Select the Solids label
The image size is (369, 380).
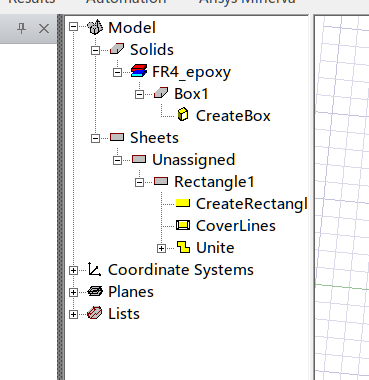coord(152,49)
